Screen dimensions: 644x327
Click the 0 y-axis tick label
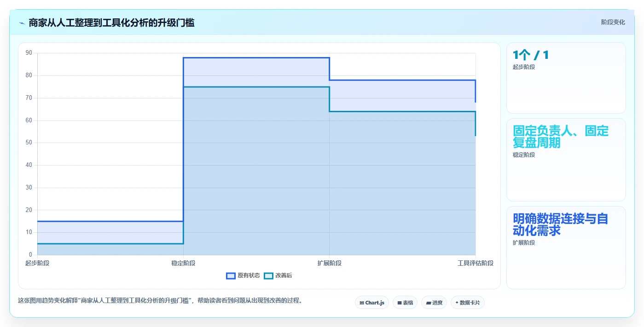(x=30, y=255)
